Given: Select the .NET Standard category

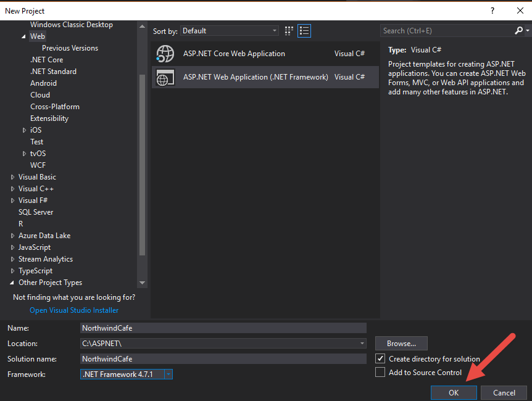Looking at the screenshot, I should (53, 71).
